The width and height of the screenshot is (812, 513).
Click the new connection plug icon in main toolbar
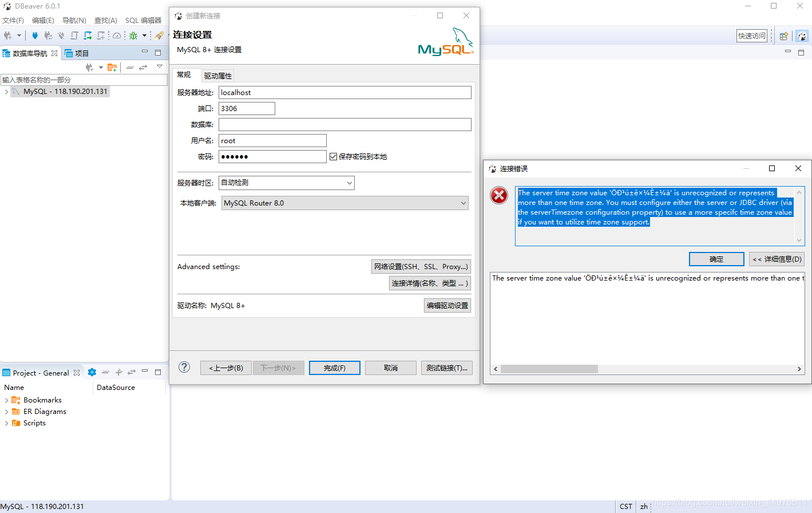click(x=8, y=35)
